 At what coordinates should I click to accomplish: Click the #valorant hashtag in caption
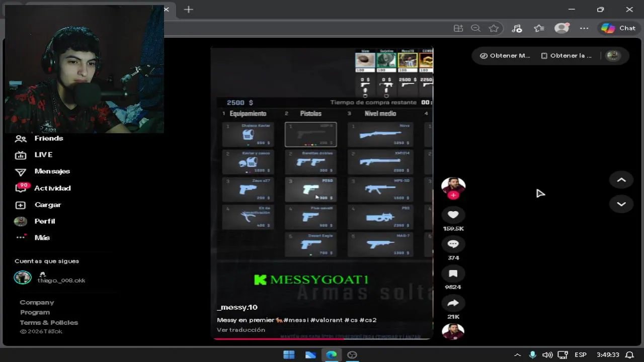click(x=327, y=320)
